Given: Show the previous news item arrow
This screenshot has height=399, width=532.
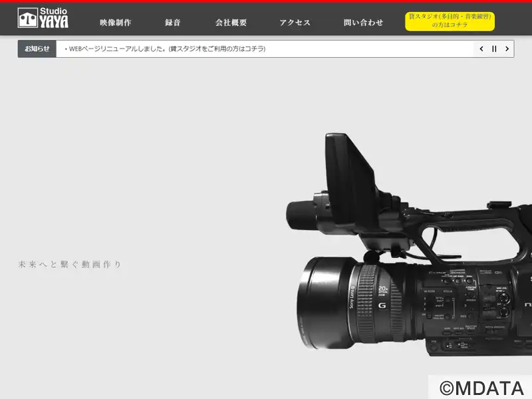Looking at the screenshot, I should pos(481,49).
